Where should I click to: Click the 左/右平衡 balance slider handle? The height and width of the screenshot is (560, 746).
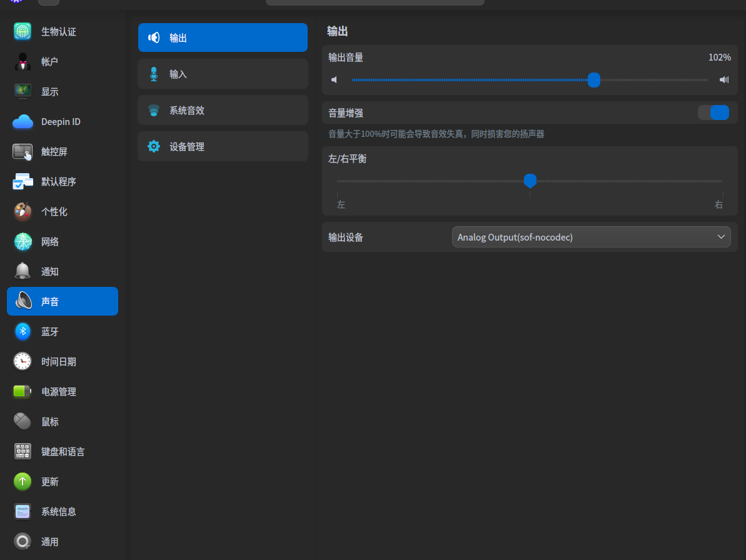click(530, 181)
